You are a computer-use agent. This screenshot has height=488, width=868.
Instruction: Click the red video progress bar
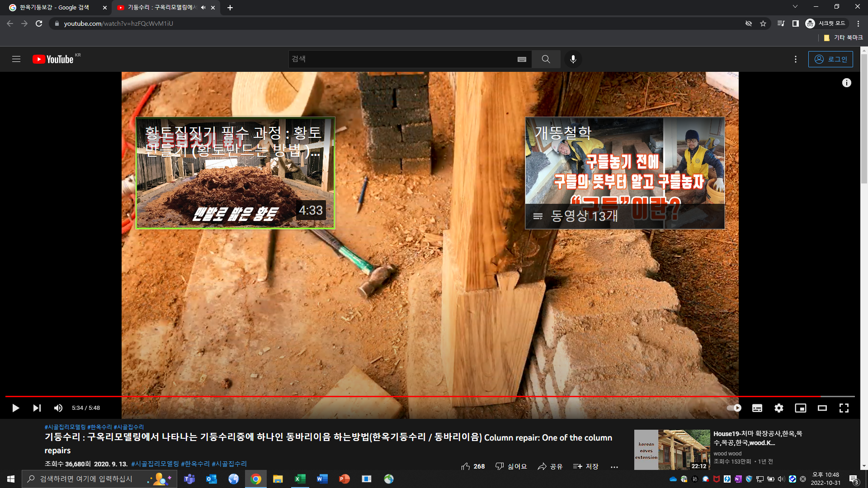click(407, 396)
